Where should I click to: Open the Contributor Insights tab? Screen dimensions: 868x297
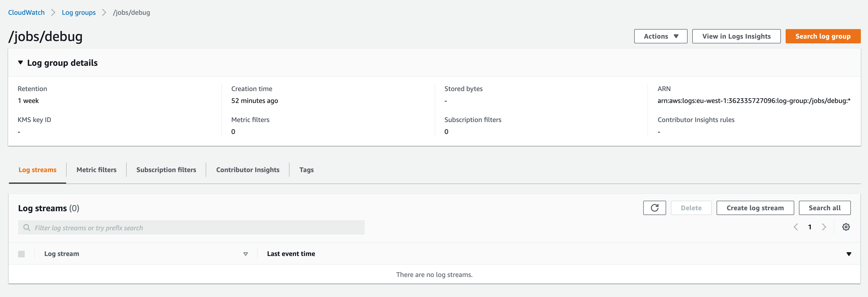point(248,170)
